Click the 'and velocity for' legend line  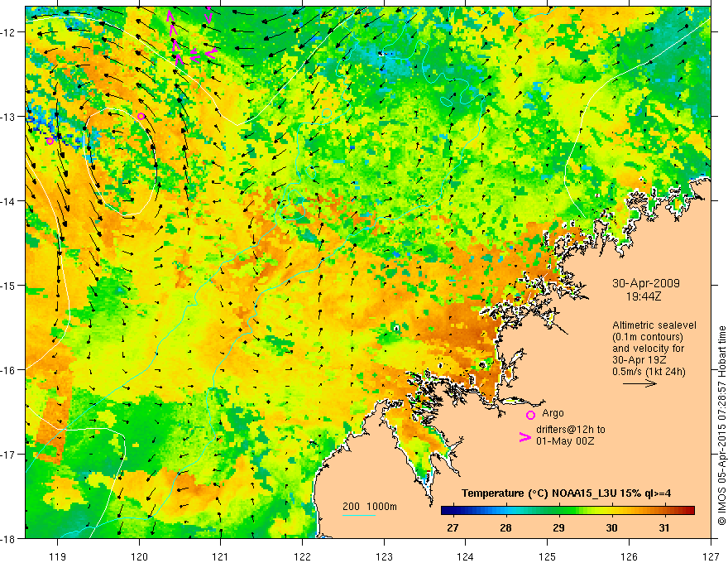point(648,349)
